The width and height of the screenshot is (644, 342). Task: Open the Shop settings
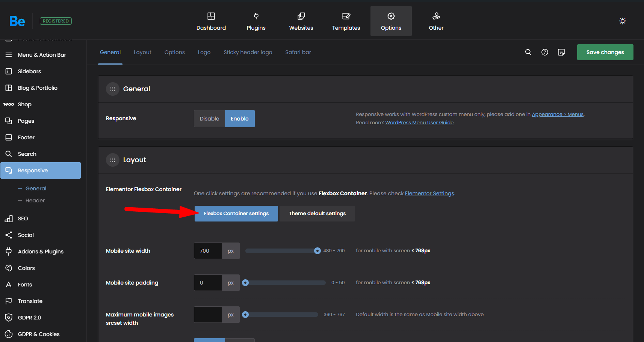point(41,104)
